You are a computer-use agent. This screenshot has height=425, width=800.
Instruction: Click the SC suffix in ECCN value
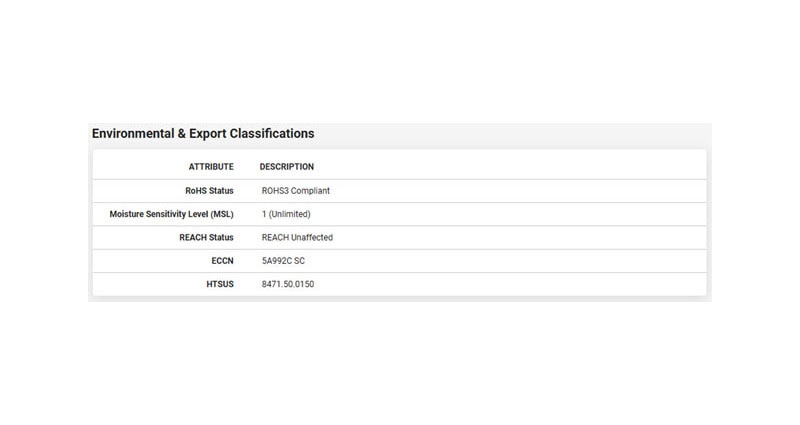tap(300, 261)
